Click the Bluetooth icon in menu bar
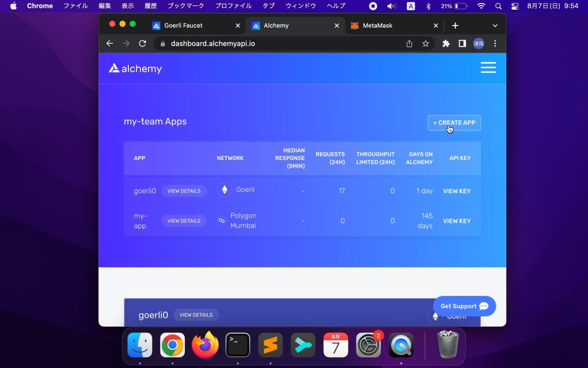The height and width of the screenshot is (368, 588). click(428, 6)
